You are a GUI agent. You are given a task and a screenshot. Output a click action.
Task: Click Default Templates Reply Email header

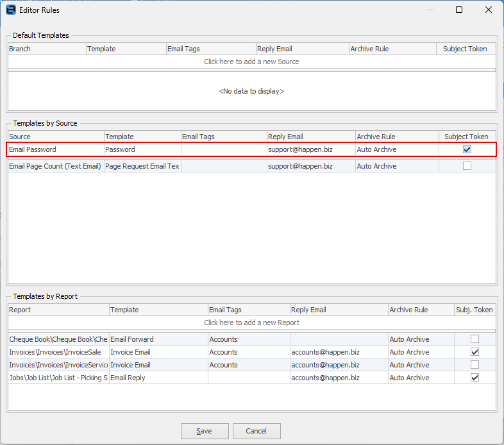303,49
